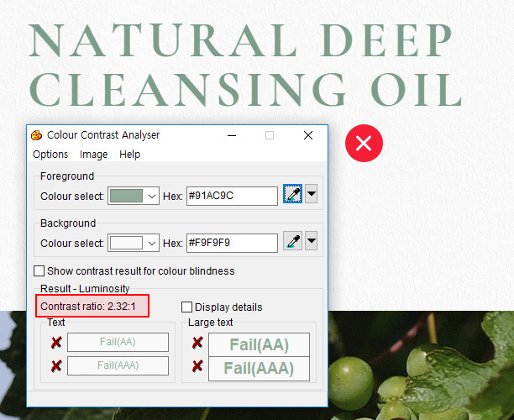The width and height of the screenshot is (514, 420).
Task: Click the Colour Contrast Analyser palette icon
Action: pos(37,135)
